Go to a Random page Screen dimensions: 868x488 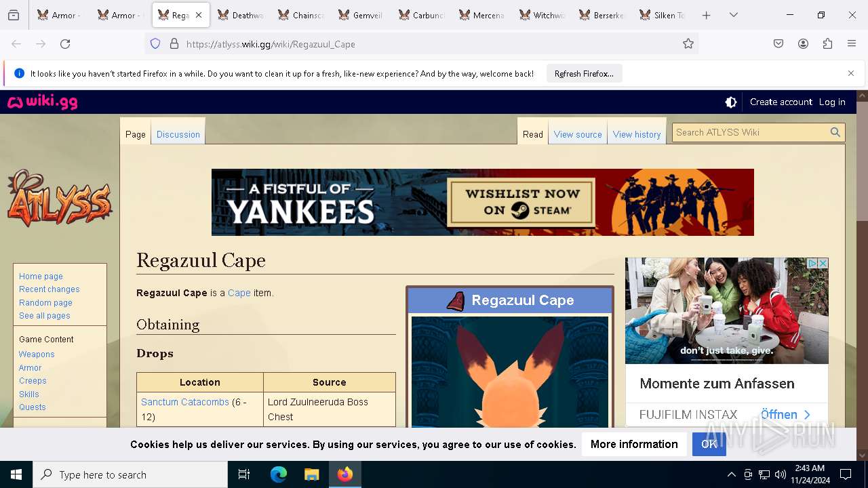point(45,303)
